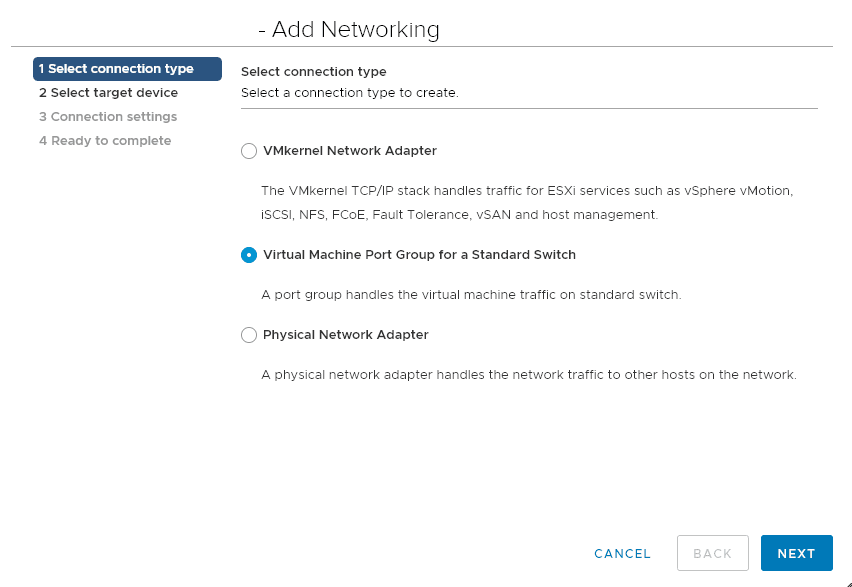This screenshot has height=587, width=852.
Task: Click the physical network adapter description sentence
Action: click(x=528, y=375)
